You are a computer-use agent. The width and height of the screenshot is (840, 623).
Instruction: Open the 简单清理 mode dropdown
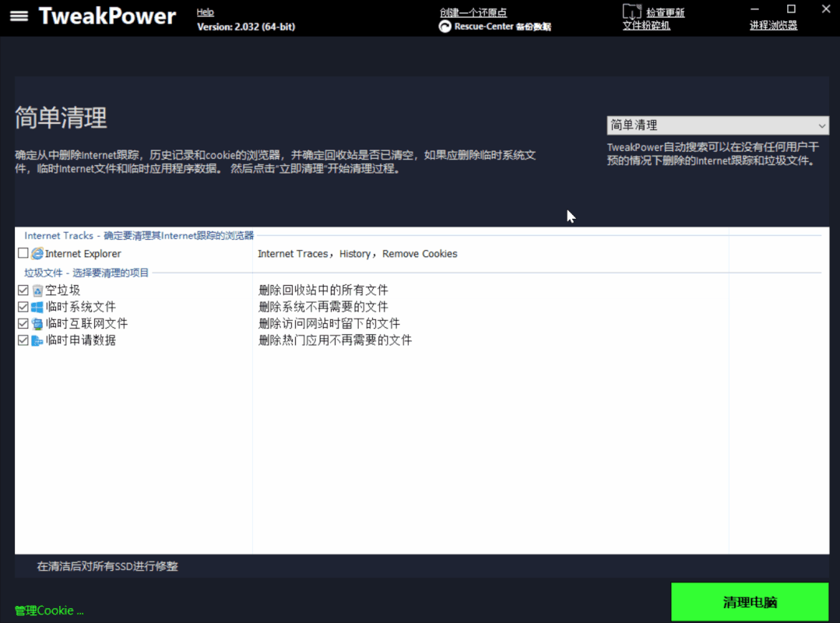pos(717,125)
